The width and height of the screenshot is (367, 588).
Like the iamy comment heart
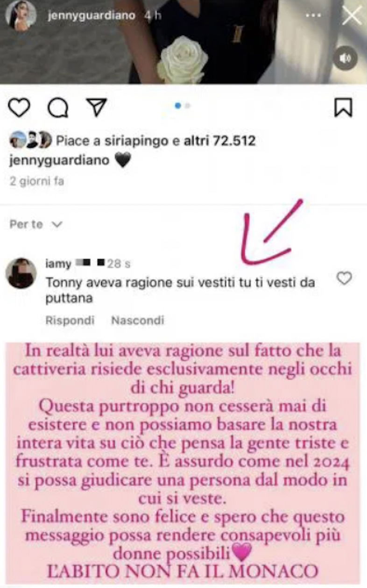pos(344,279)
